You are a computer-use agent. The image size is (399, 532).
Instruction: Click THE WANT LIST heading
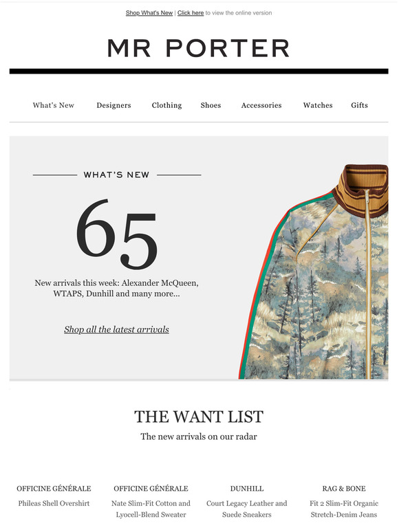pos(199,417)
